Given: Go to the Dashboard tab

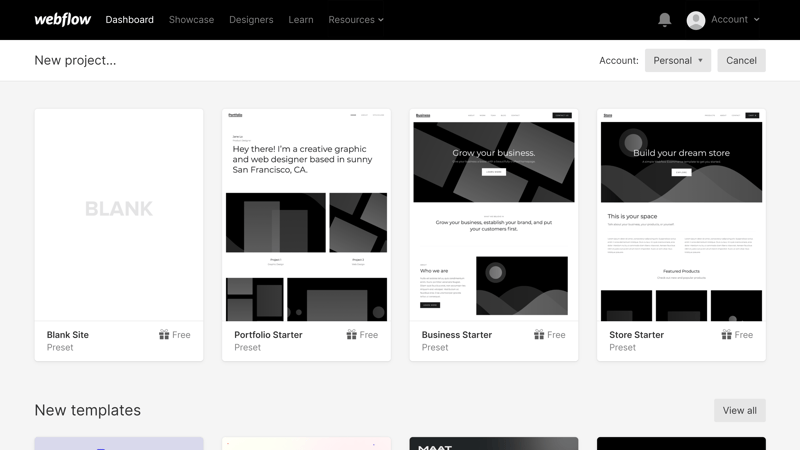Looking at the screenshot, I should tap(129, 20).
